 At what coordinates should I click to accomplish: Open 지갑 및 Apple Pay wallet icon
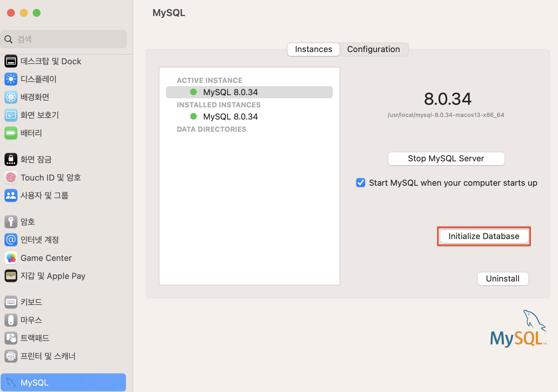click(11, 276)
